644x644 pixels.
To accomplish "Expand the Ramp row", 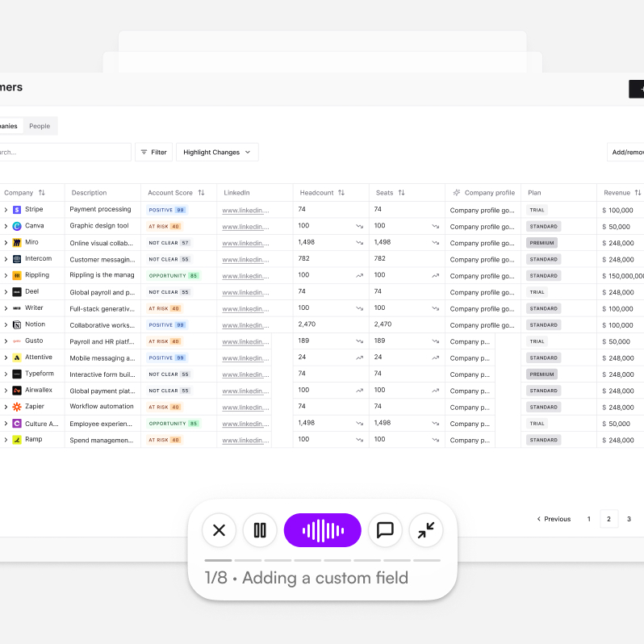I will click(6, 440).
